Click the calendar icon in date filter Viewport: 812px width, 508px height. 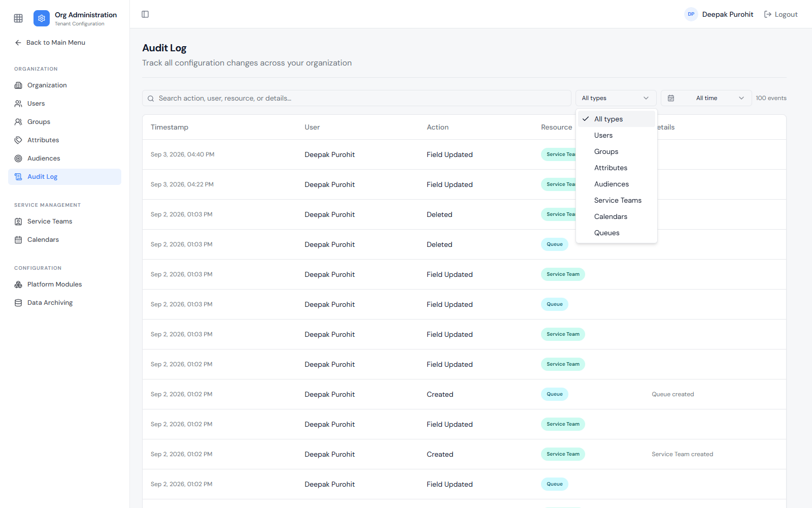pos(671,98)
